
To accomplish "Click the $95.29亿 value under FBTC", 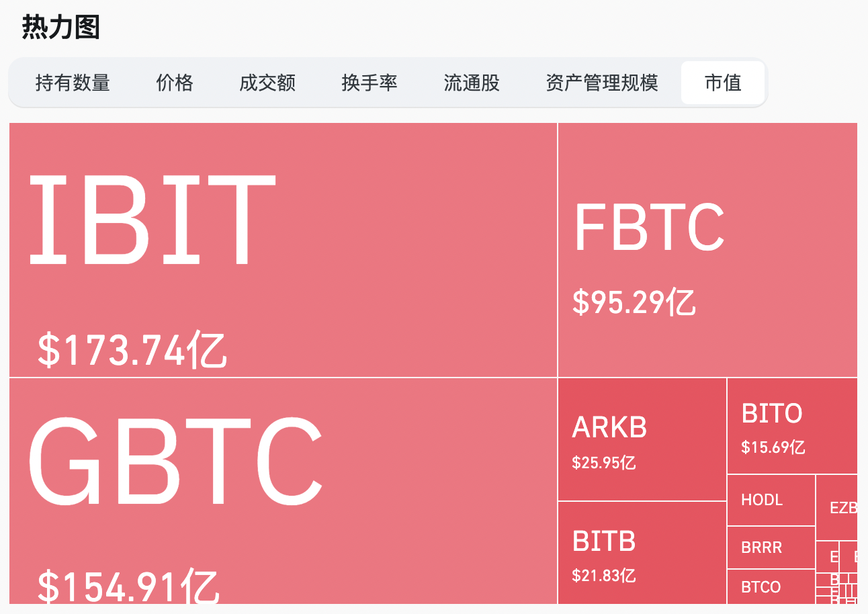I will tap(634, 302).
